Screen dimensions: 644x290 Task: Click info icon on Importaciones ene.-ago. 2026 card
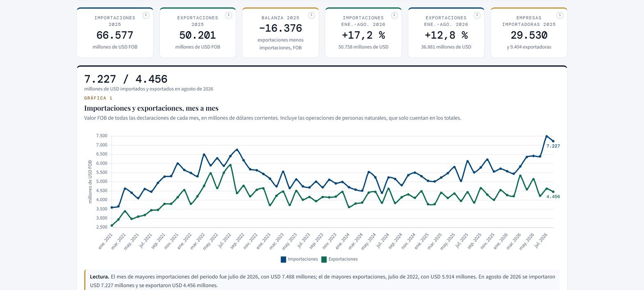(x=394, y=15)
